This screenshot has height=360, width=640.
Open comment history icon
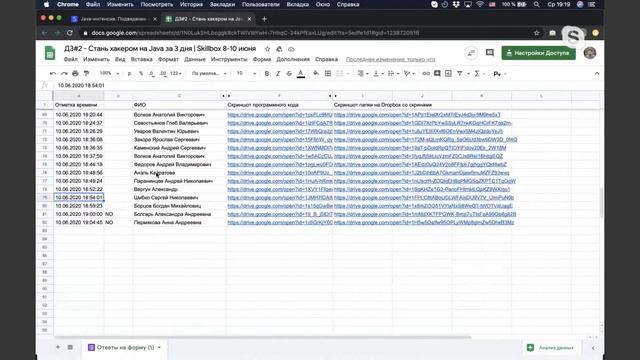(490, 53)
